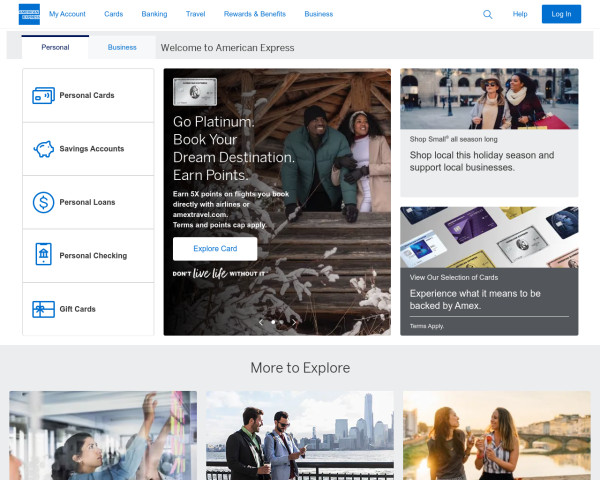Select the Personal tab
600x480 pixels.
coord(55,47)
